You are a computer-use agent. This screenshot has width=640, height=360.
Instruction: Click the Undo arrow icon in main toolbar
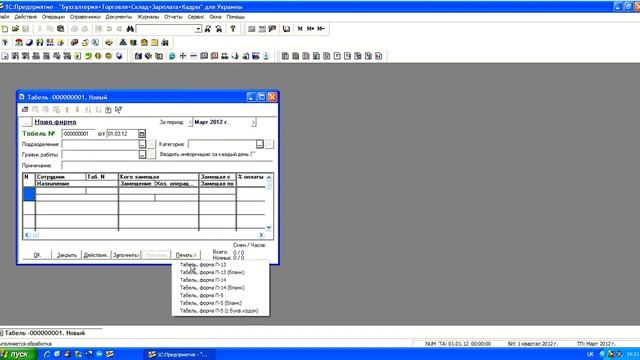coord(109,29)
